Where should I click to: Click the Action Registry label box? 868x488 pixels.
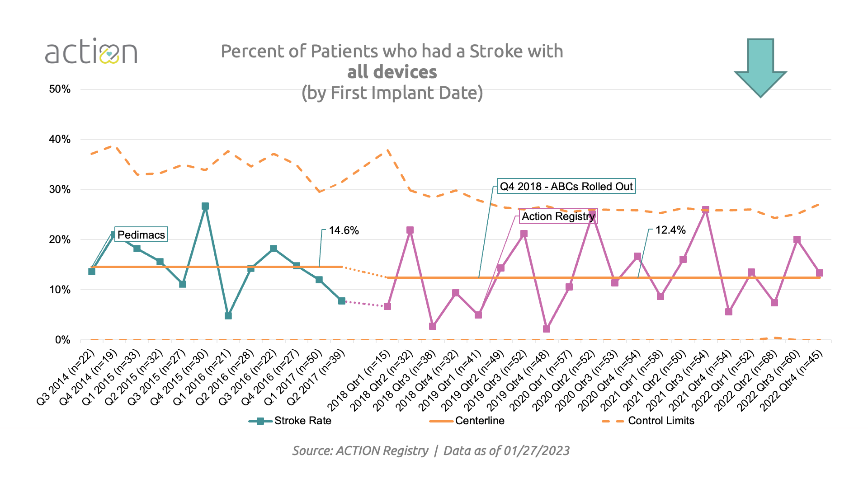[x=558, y=216]
